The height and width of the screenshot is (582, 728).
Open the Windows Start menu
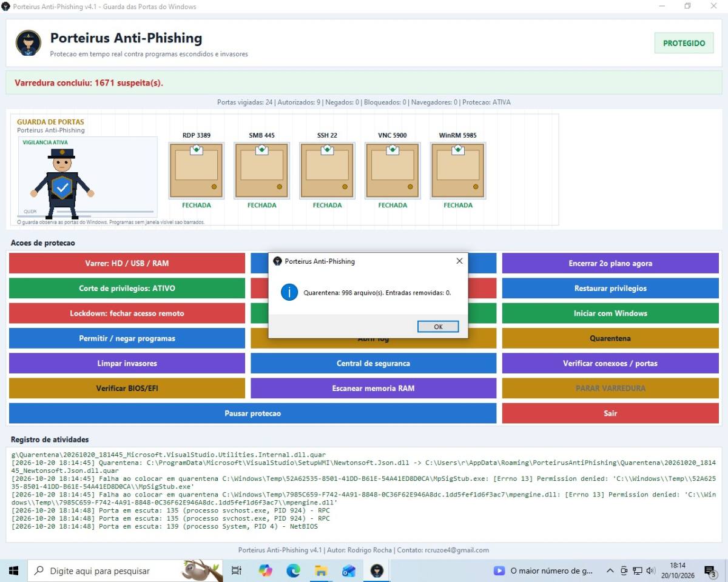[13, 570]
